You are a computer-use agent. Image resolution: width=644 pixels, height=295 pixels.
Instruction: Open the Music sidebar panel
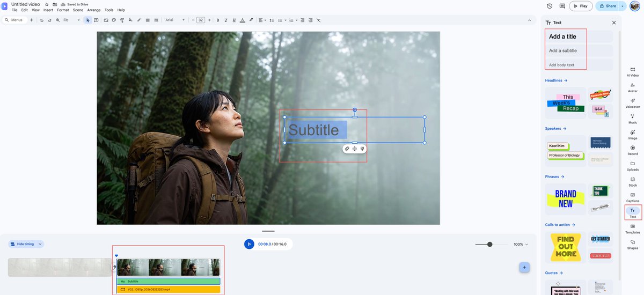coord(633,119)
